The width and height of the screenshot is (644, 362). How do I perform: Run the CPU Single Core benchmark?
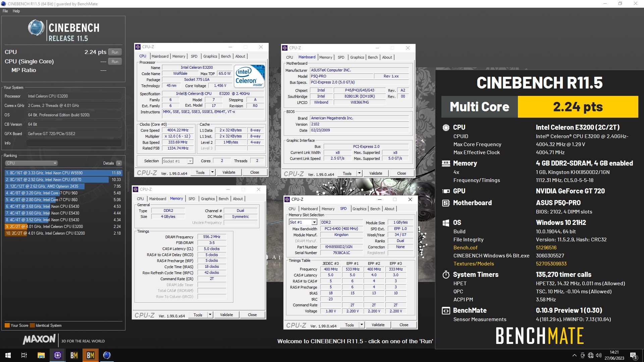click(115, 62)
